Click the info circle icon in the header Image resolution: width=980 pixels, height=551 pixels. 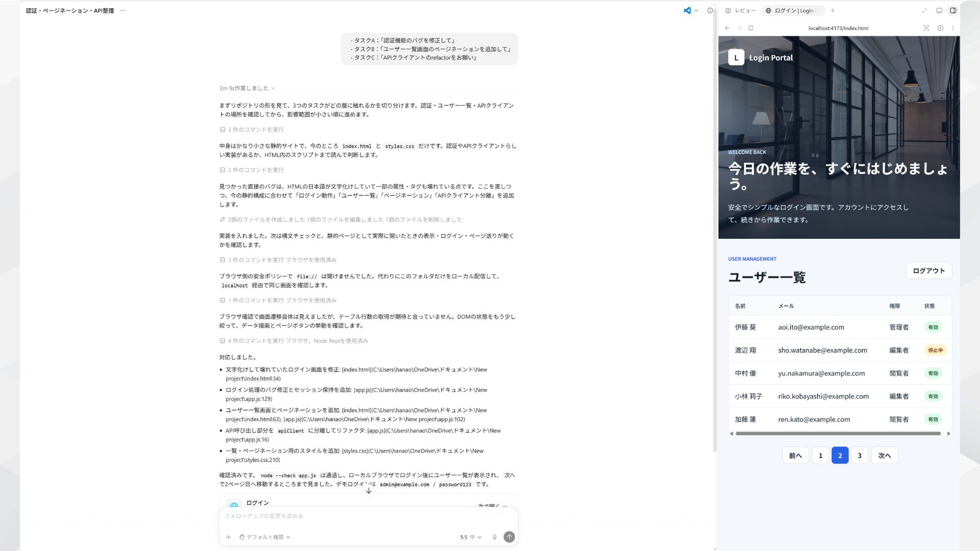pyautogui.click(x=710, y=10)
